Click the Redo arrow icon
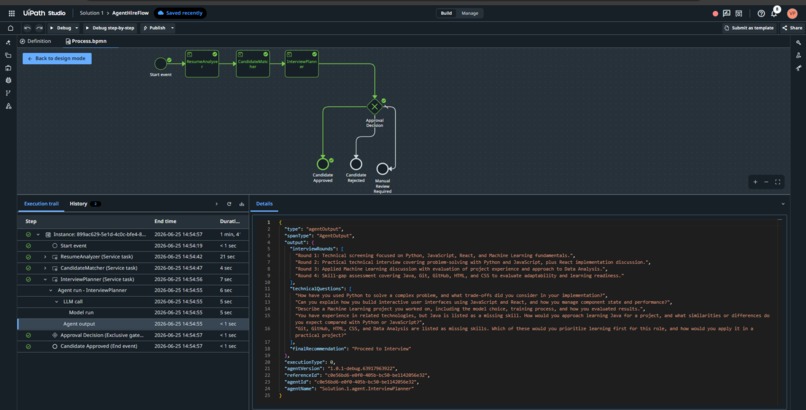 pos(39,28)
